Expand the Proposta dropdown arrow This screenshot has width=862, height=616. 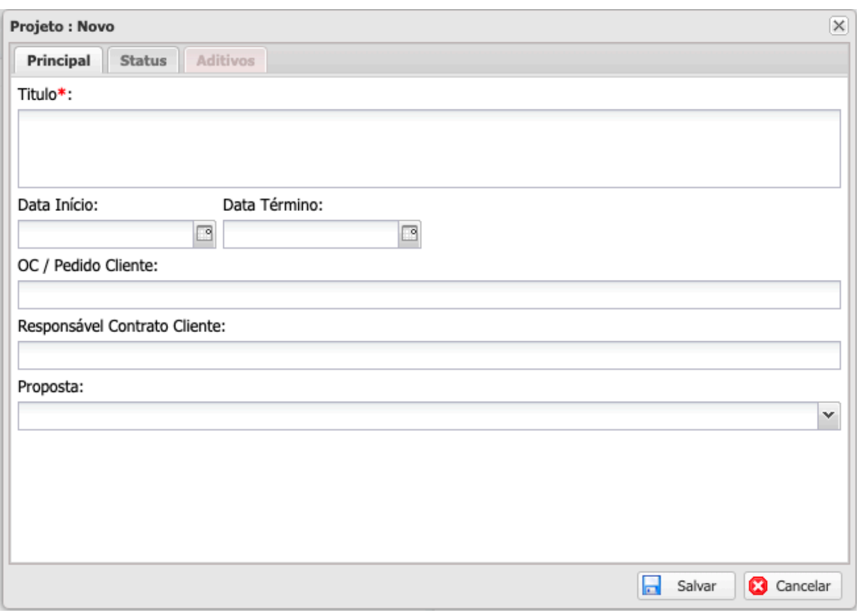click(828, 415)
